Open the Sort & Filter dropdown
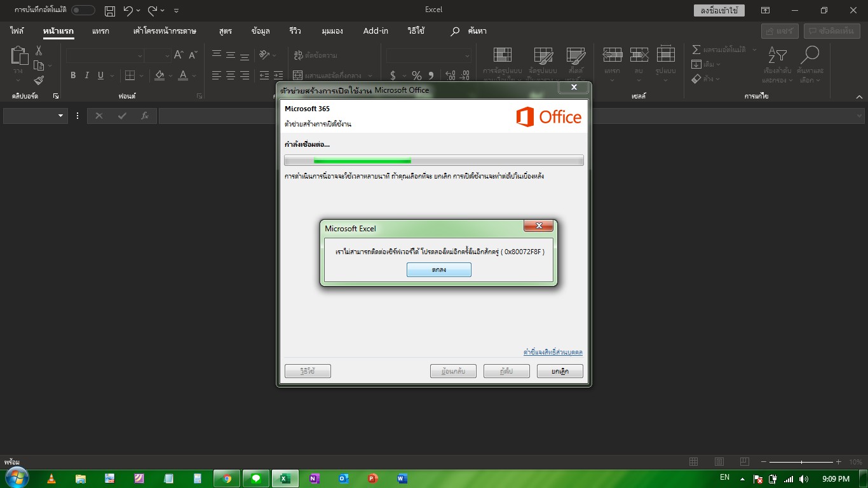The width and height of the screenshot is (868, 488). click(x=777, y=64)
